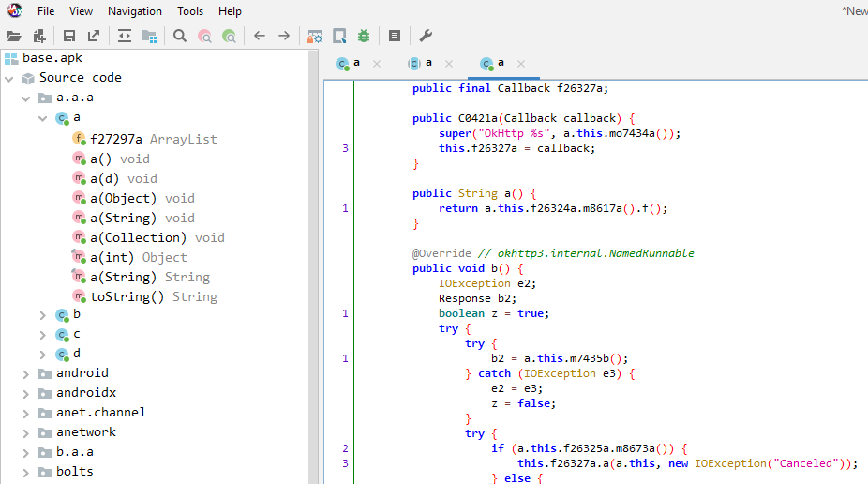Open the Tools menu
This screenshot has height=484, width=868.
point(190,11)
